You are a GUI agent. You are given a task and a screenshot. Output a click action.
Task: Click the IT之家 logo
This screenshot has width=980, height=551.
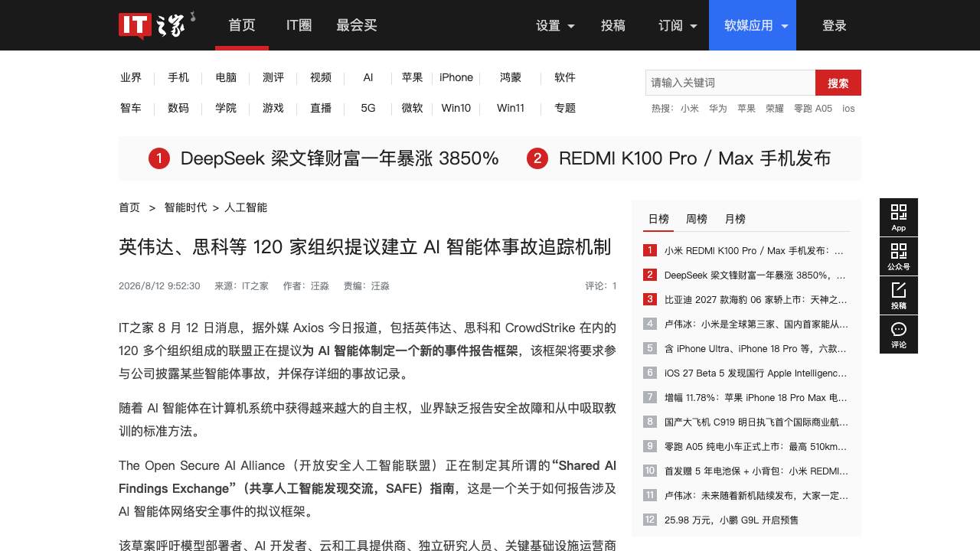coord(156,25)
